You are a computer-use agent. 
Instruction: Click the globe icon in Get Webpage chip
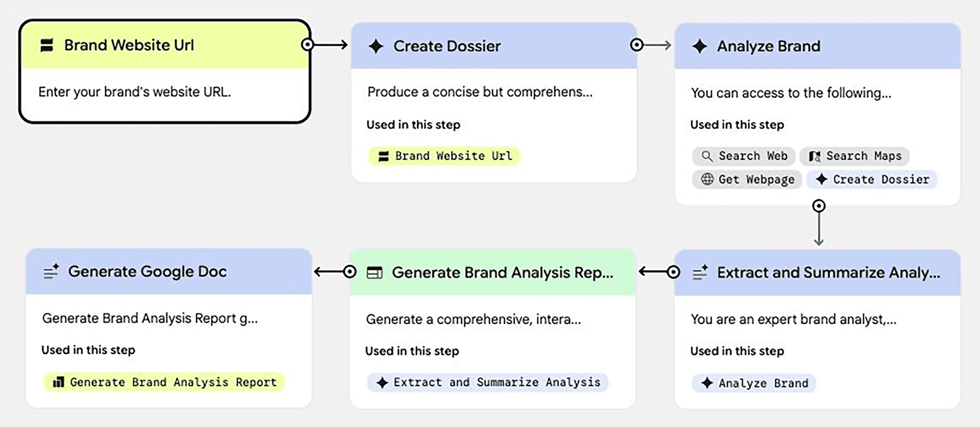(x=707, y=179)
